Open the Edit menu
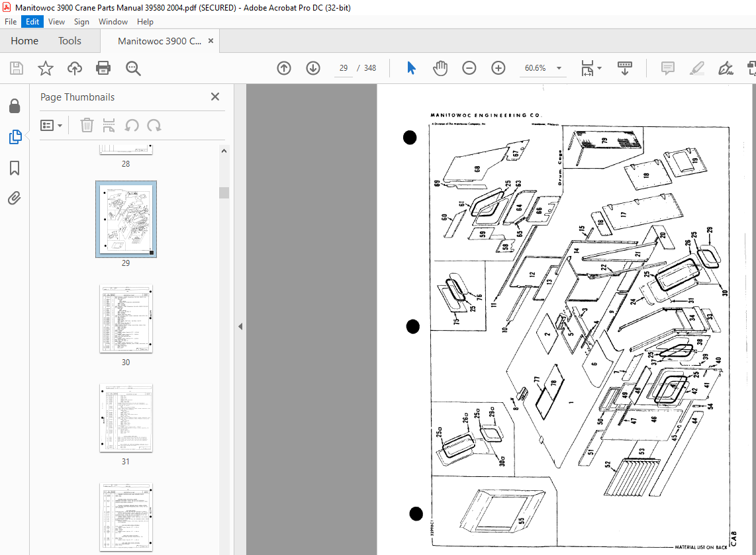This screenshot has width=756, height=555. pos(32,22)
